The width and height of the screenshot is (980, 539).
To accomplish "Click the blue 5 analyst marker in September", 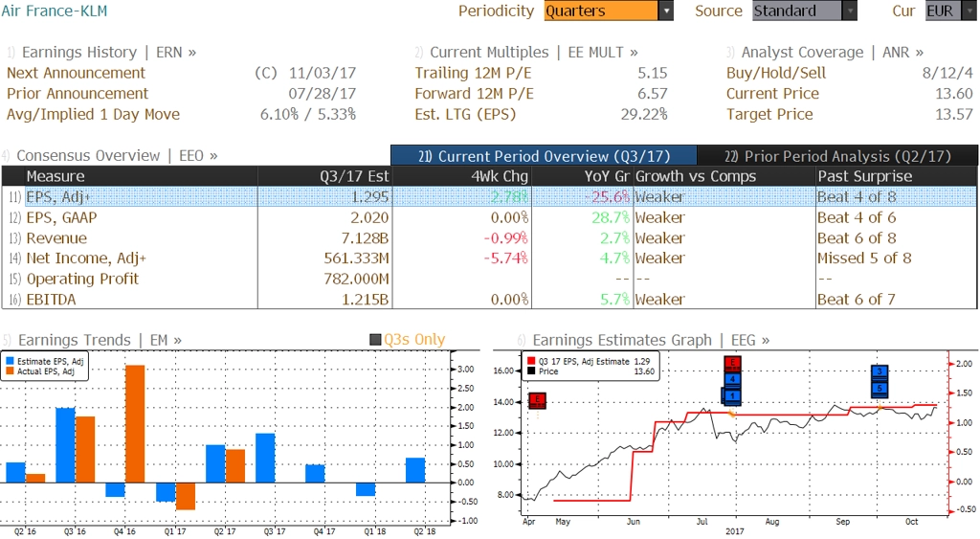I will [880, 389].
